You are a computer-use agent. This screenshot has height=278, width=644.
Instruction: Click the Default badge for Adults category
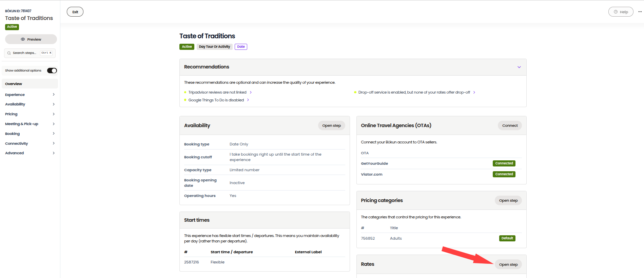coord(507,238)
